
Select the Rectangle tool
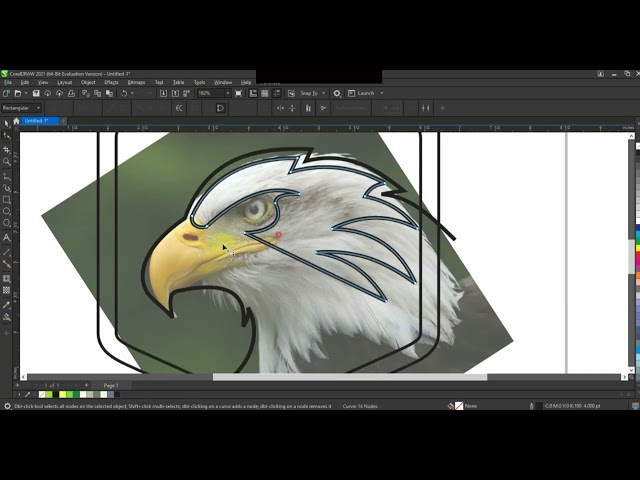6,200
